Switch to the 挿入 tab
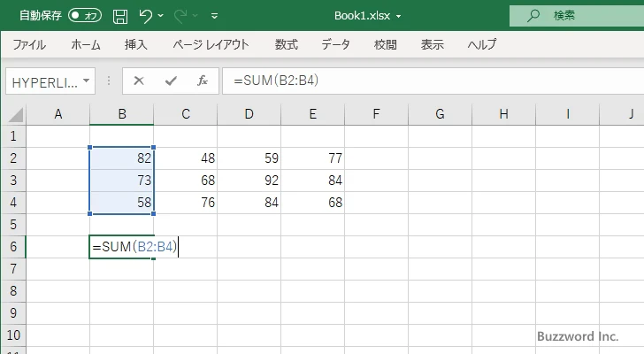The height and width of the screenshot is (354, 644). click(x=136, y=44)
